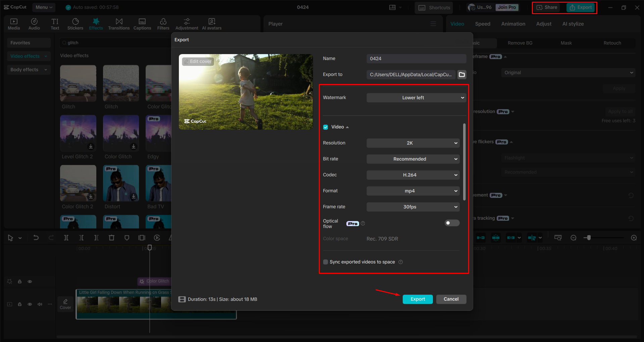Open the Filters panel
The height and width of the screenshot is (342, 644).
[163, 24]
